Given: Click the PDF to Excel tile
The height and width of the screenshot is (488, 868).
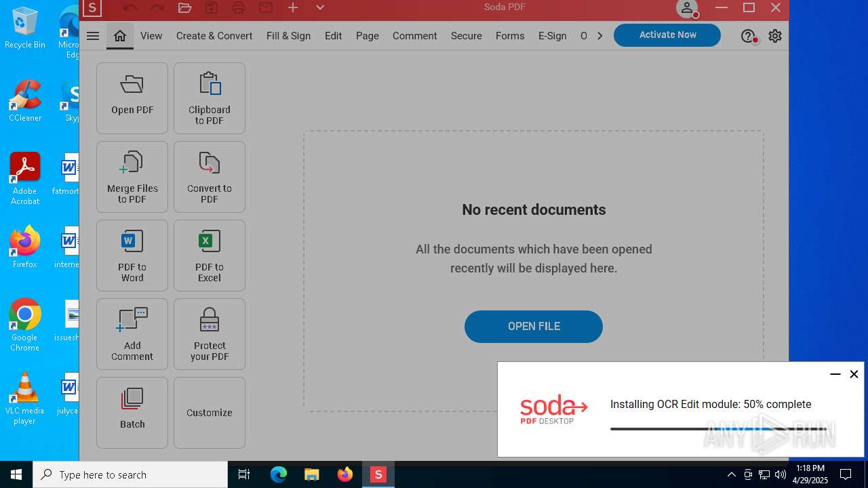Looking at the screenshot, I should click(x=210, y=256).
